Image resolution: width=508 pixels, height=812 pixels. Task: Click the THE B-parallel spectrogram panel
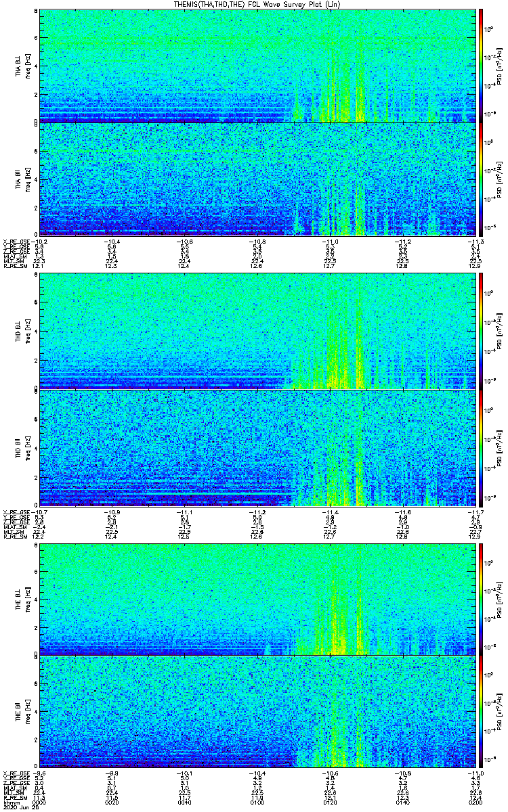pyautogui.click(x=257, y=712)
